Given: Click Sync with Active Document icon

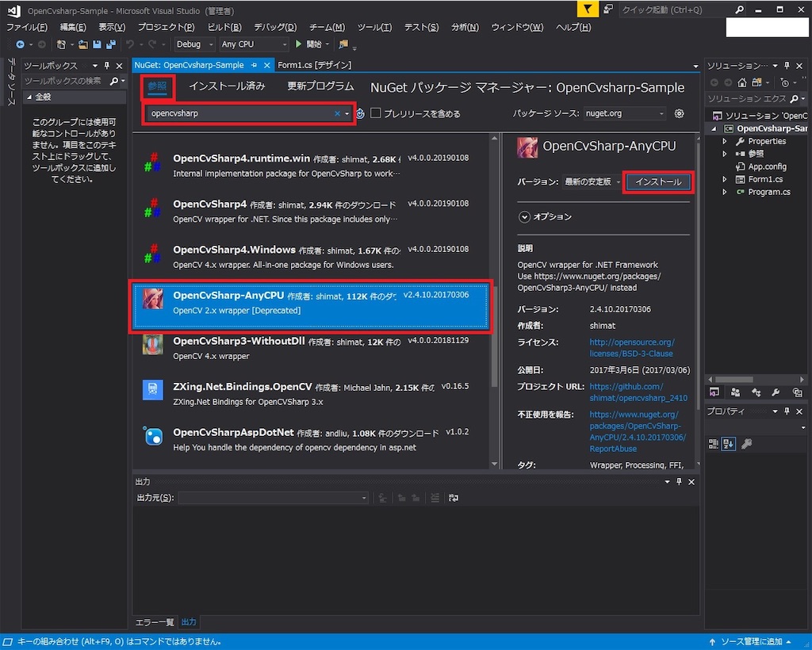Looking at the screenshot, I should click(756, 82).
